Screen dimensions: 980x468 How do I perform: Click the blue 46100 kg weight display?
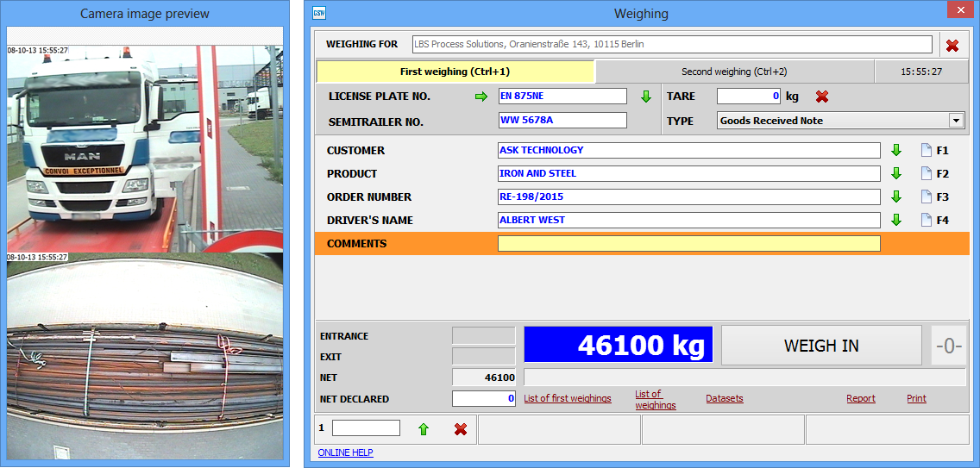tap(619, 344)
